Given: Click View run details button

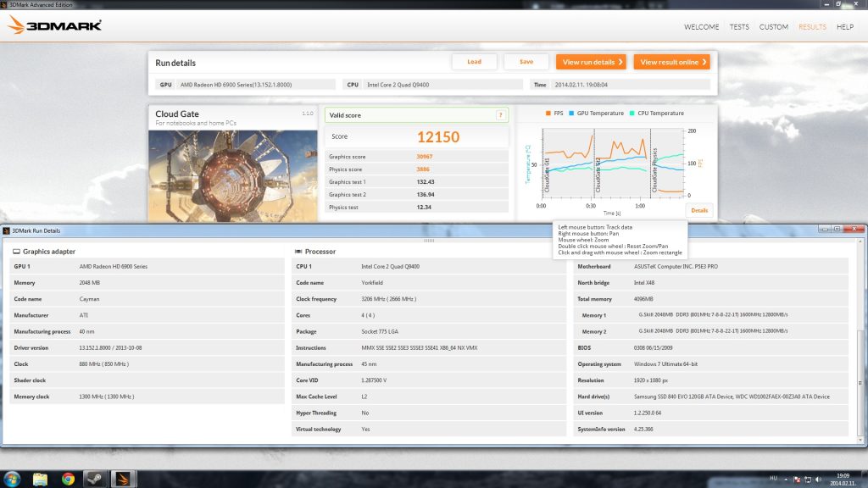Looking at the screenshot, I should (x=591, y=62).
